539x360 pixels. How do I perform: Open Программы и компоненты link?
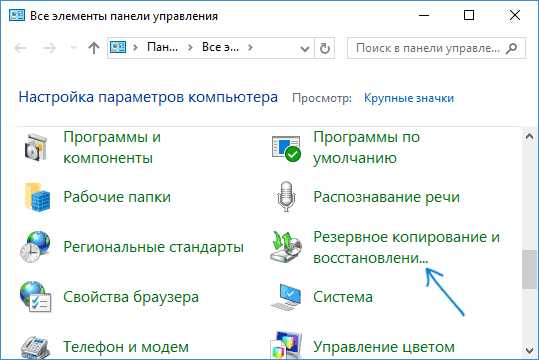112,148
